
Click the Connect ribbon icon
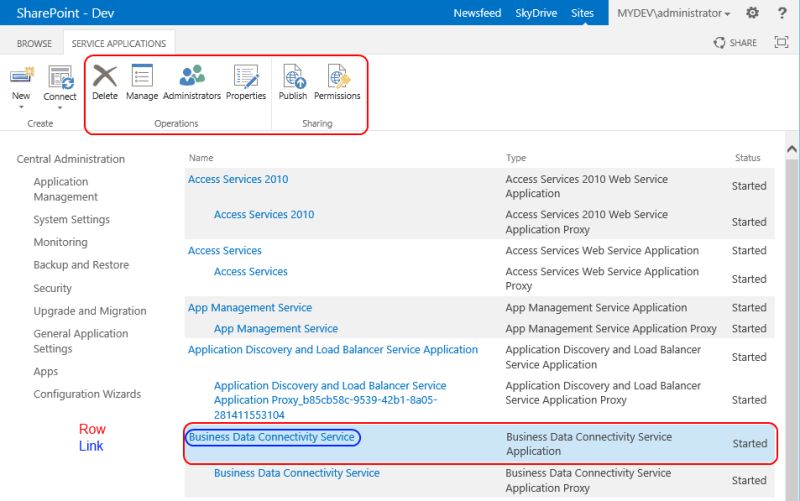point(61,77)
